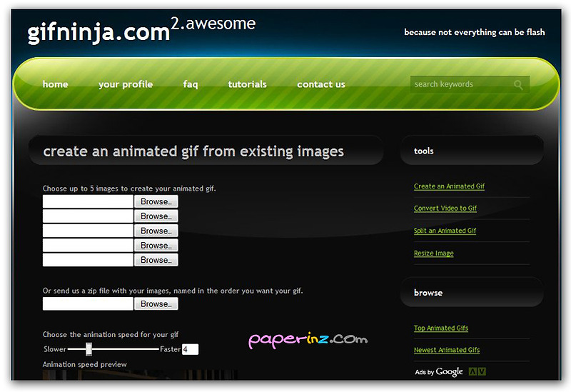Focus the third image file path field
The image size is (571, 392).
(x=88, y=231)
